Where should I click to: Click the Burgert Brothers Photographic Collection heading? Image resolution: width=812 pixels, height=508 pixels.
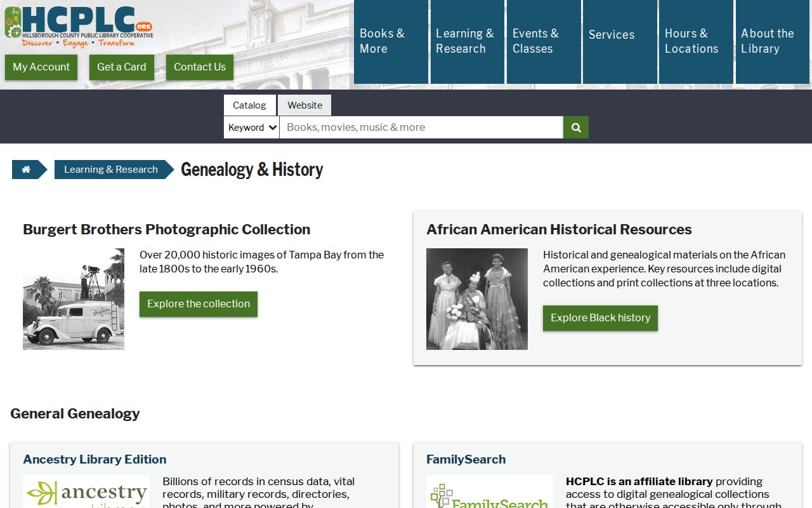coord(167,229)
